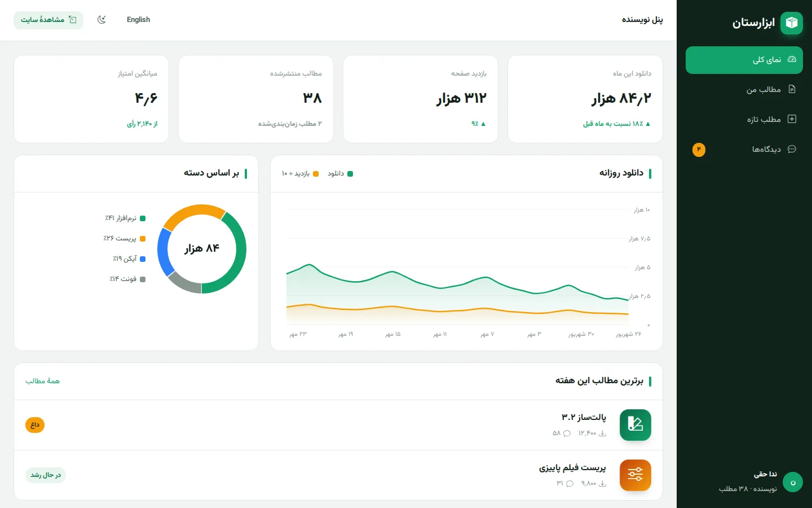Click the ۸۴ هزار donut center label
Viewport: 812px width, 508px height.
[202, 248]
